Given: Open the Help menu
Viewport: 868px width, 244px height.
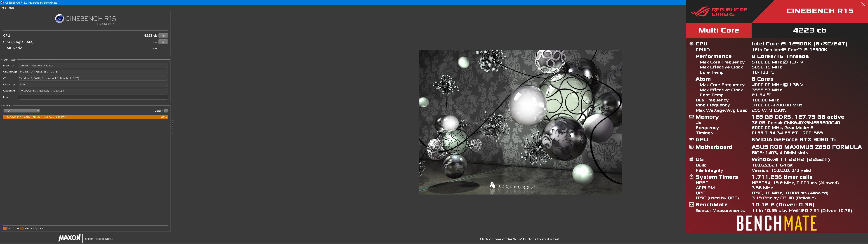Looking at the screenshot, I should click(12, 8).
